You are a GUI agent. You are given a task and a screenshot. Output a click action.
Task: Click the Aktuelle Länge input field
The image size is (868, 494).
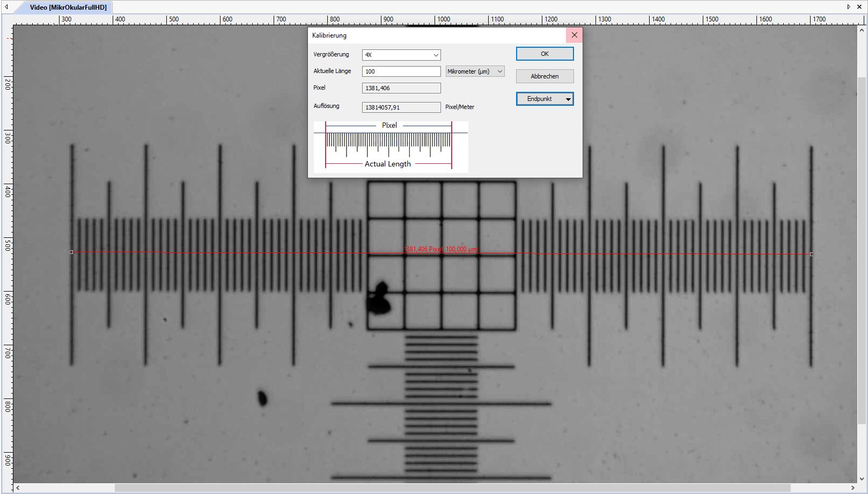(401, 71)
